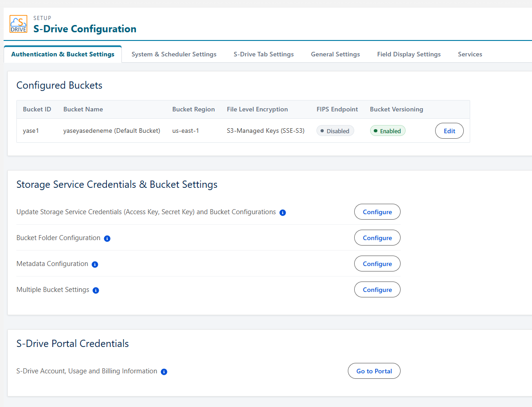
Task: Click the us-east-1 region cell
Action: [186, 131]
